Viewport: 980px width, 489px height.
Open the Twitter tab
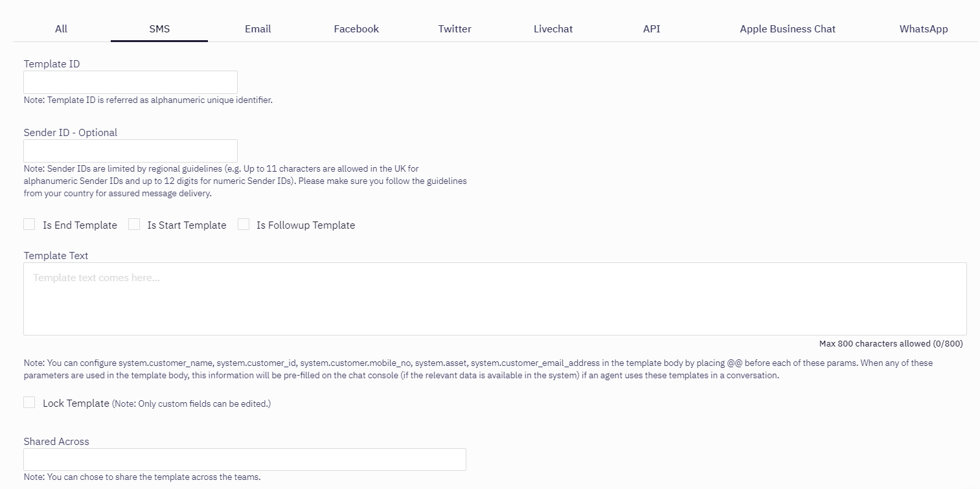pyautogui.click(x=455, y=29)
